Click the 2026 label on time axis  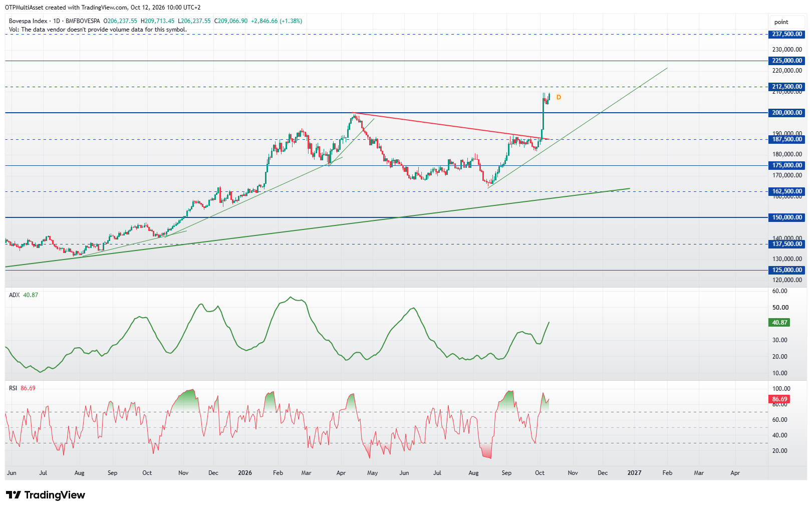[x=245, y=473]
